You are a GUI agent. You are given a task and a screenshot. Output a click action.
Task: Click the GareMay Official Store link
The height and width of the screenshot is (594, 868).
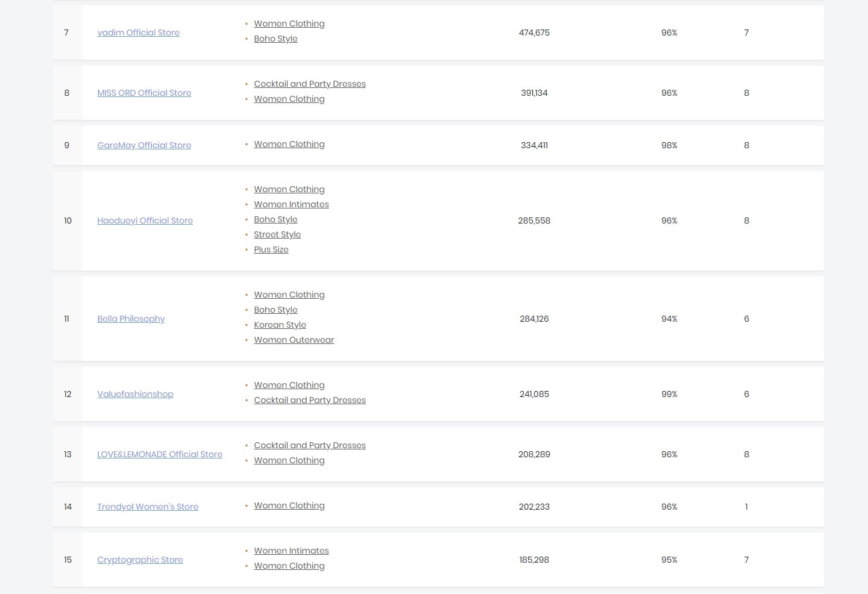(144, 145)
